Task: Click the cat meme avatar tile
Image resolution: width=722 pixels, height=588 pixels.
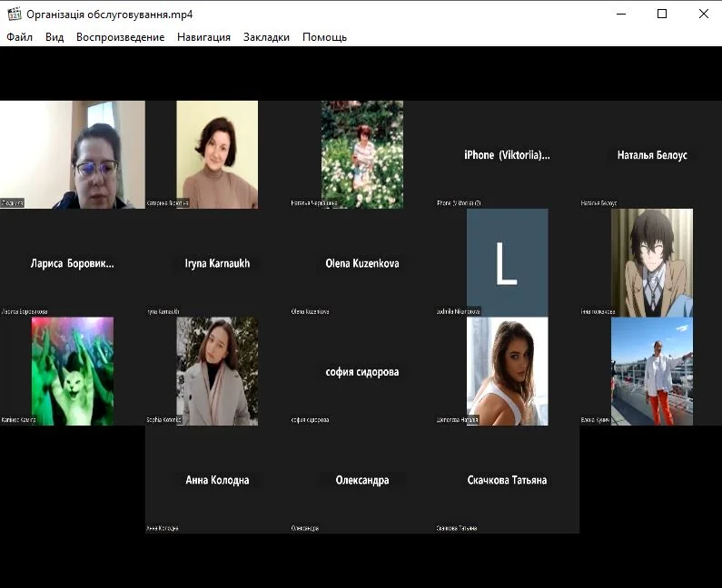Action: [73, 371]
